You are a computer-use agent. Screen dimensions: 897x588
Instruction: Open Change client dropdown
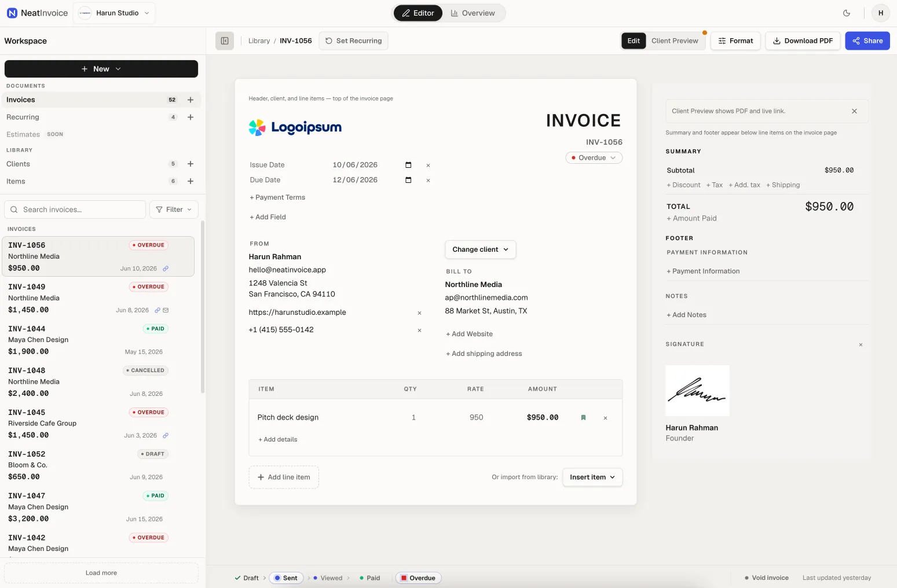(480, 249)
